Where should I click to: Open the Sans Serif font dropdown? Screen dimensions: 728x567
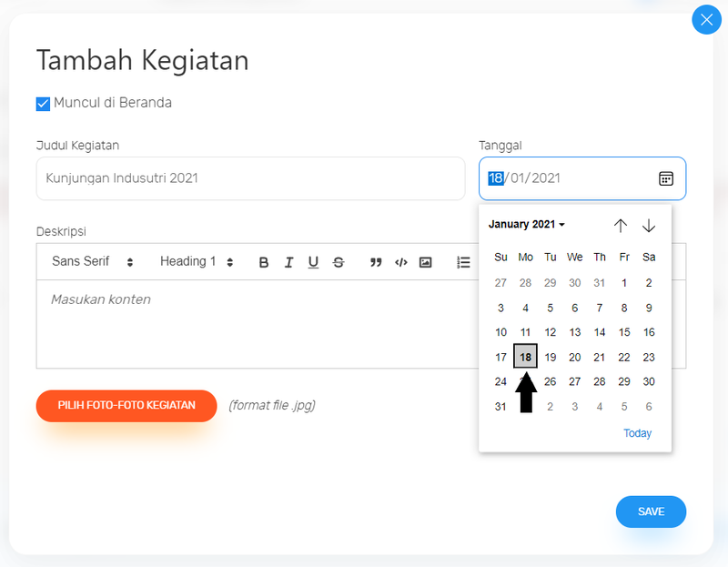(x=93, y=261)
